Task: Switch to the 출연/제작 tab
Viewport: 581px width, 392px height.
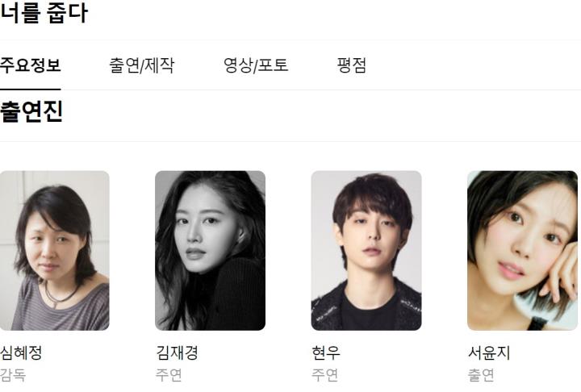Action: tap(141, 65)
